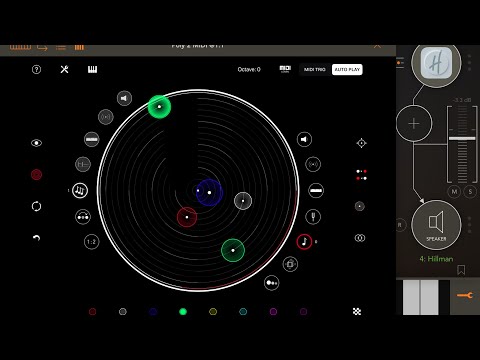Click the orange list lines icon in the title bar
480x360 pixels.
click(61, 47)
